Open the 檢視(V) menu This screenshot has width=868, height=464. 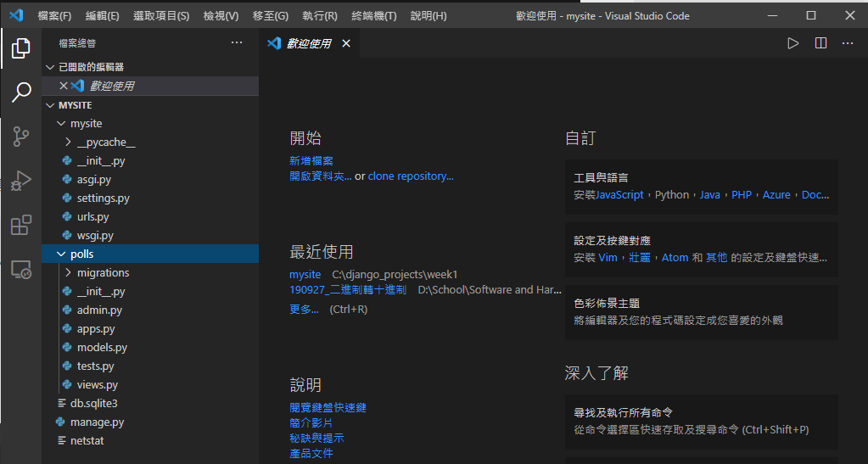[221, 16]
